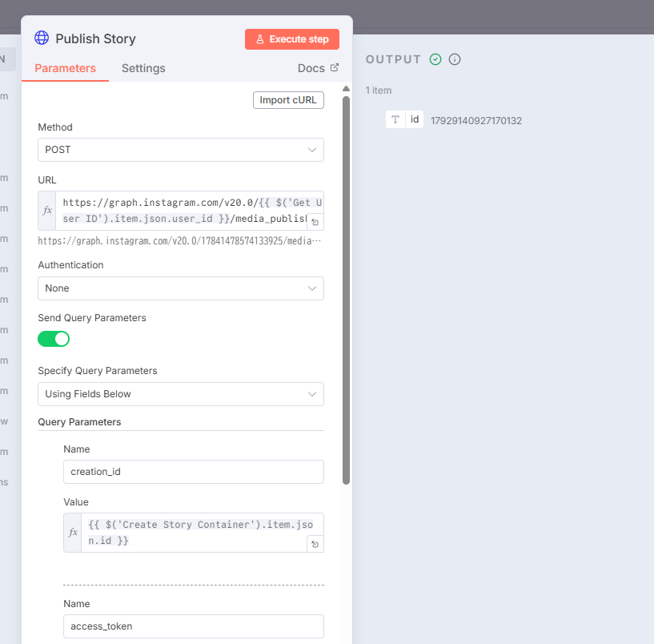Switch to the Settings tab

coord(143,69)
